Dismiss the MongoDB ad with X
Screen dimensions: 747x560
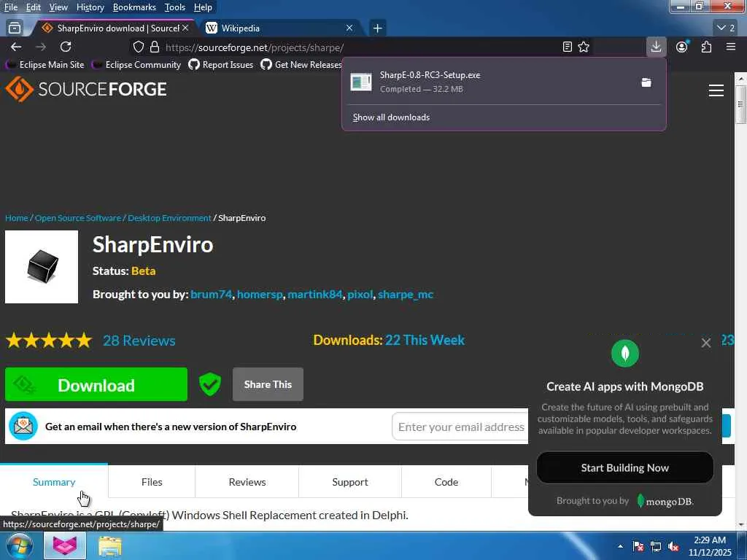pos(706,343)
